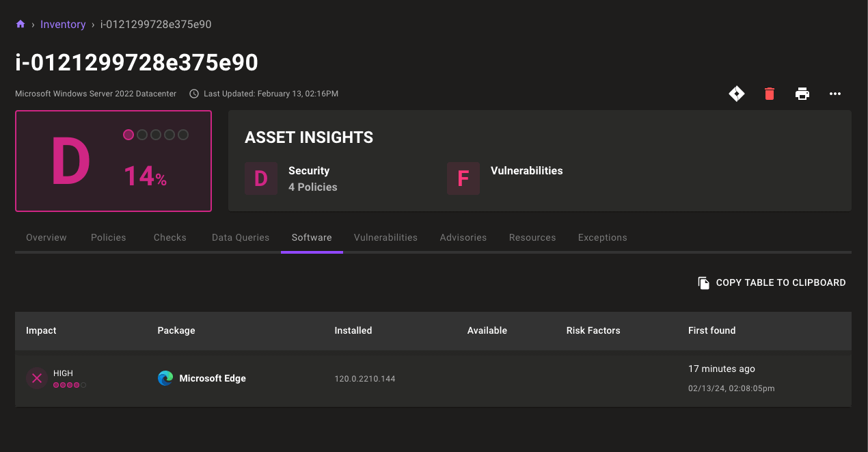Click the Microsoft Edge package name
Screen dimensions: 868x452
click(x=213, y=378)
